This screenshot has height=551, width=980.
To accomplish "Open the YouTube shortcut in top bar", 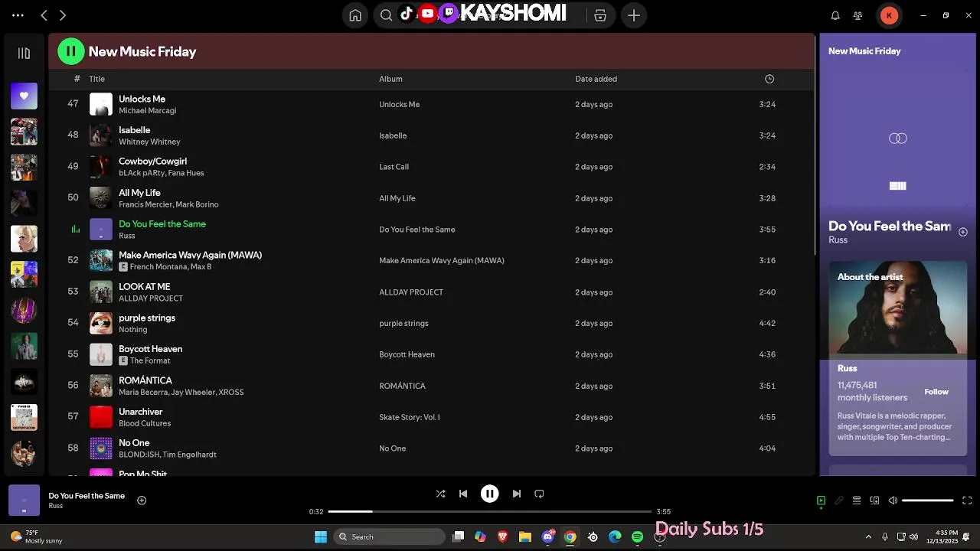I will click(428, 13).
